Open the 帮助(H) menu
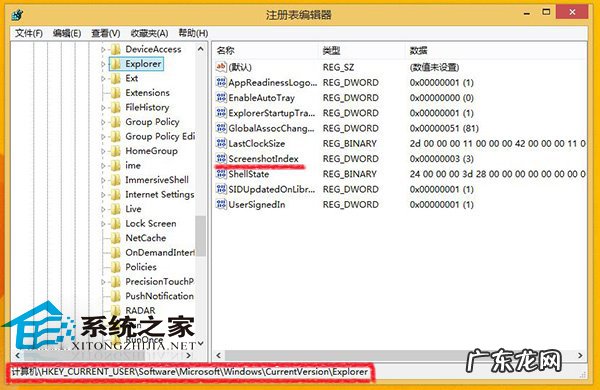 pyautogui.click(x=193, y=33)
